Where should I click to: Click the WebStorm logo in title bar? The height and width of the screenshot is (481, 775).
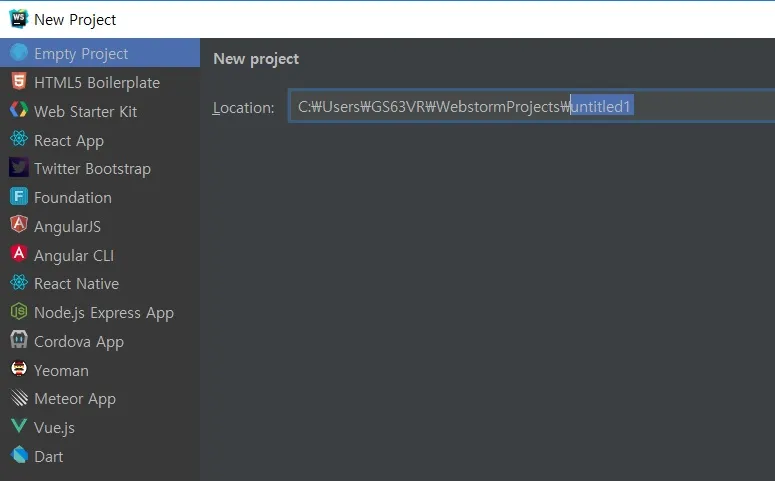[x=19, y=19]
